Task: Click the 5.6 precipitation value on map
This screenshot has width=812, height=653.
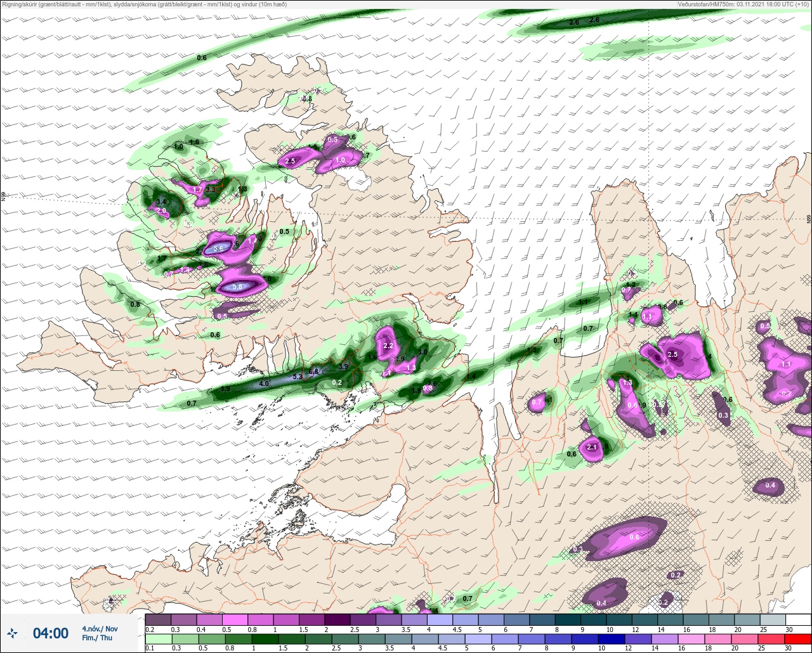Action: (x=218, y=249)
